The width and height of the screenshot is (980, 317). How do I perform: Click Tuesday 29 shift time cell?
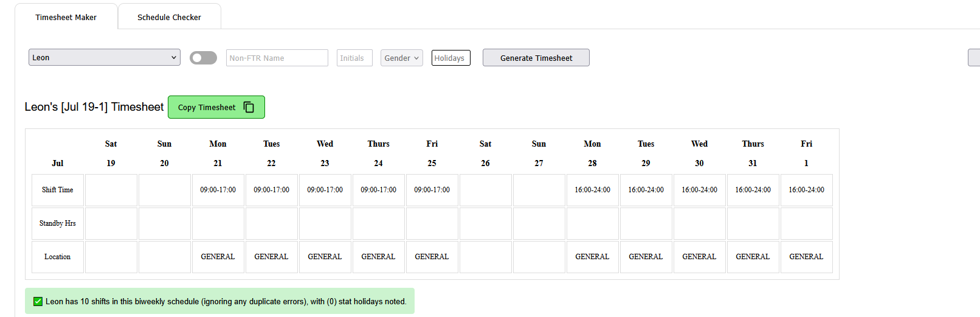pos(646,190)
